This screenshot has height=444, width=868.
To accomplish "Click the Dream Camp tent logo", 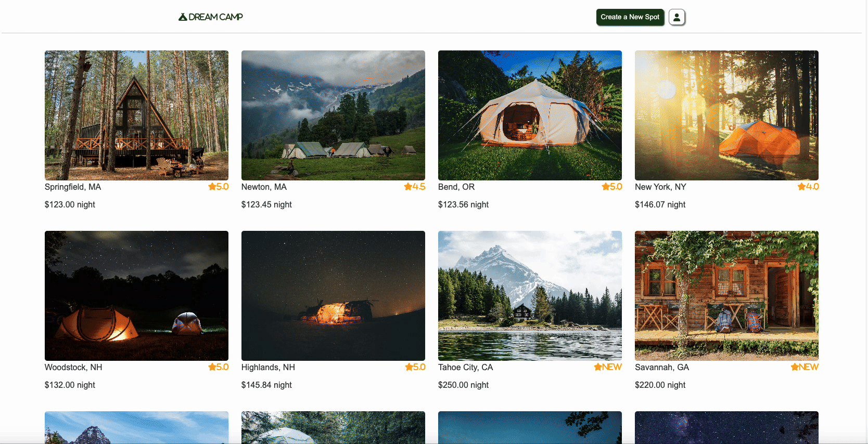I will click(183, 17).
